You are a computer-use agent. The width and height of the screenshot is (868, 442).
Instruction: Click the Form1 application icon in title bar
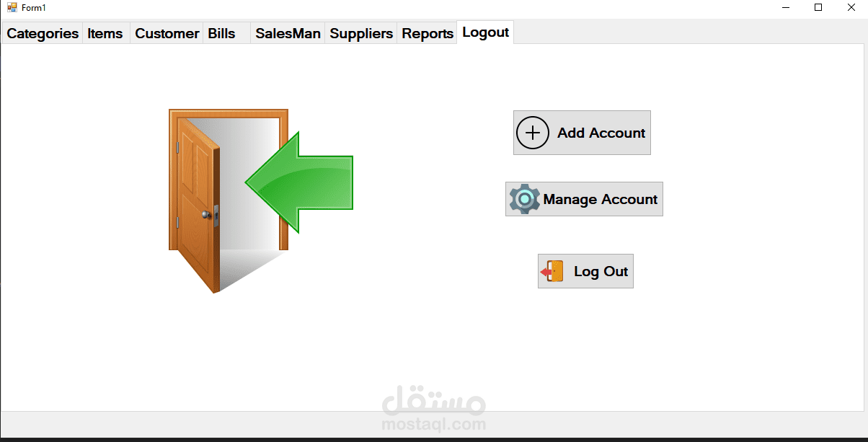[x=12, y=7]
